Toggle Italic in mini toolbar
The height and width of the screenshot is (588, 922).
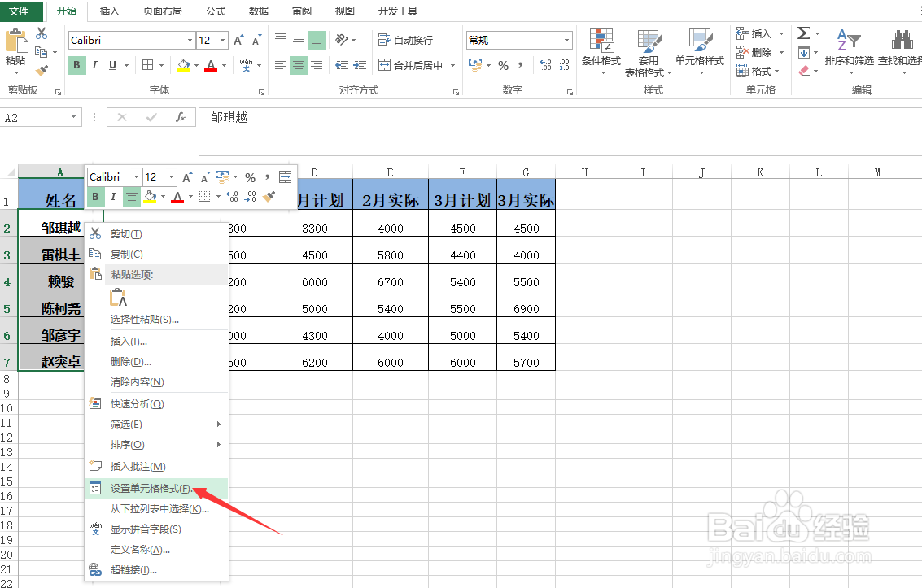coord(113,197)
